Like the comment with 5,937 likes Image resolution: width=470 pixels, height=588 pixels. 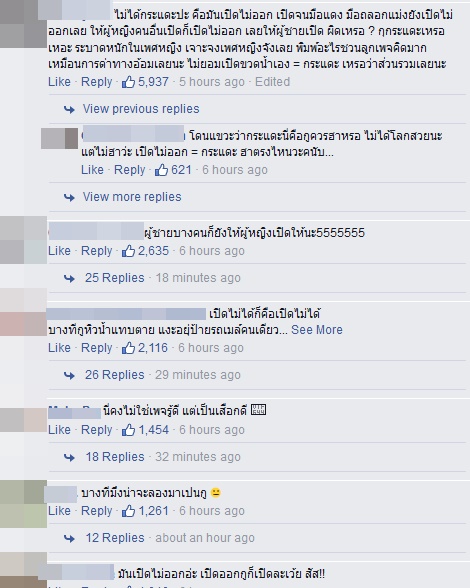coord(59,81)
